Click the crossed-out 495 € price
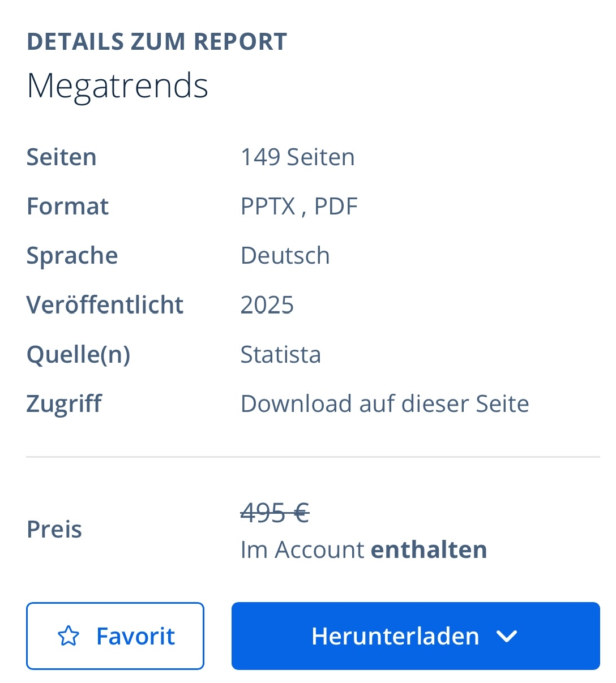This screenshot has height=683, width=616. [275, 513]
